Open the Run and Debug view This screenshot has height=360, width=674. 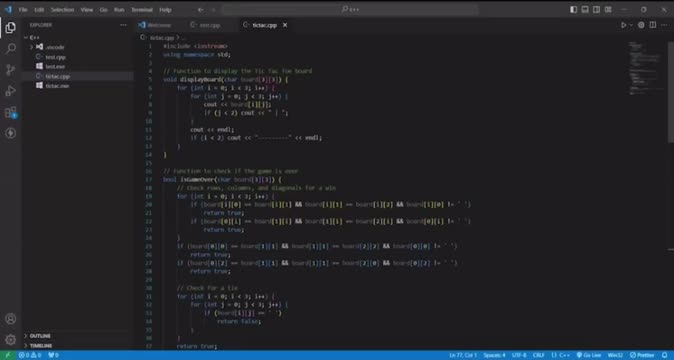coord(11,91)
